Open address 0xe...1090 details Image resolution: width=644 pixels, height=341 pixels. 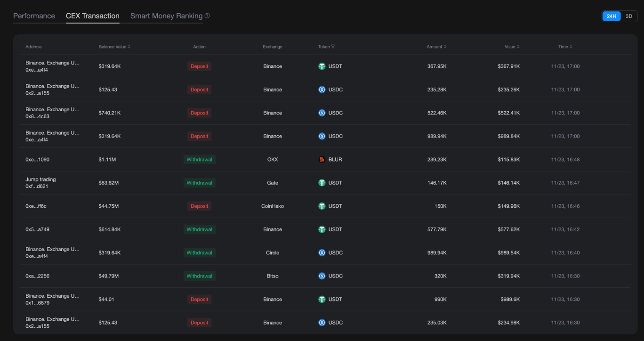tap(37, 160)
